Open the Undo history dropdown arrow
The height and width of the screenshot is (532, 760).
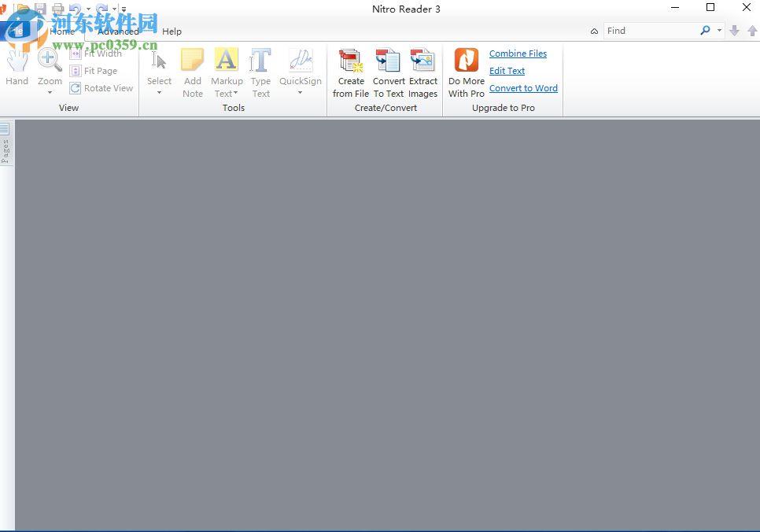pos(87,8)
